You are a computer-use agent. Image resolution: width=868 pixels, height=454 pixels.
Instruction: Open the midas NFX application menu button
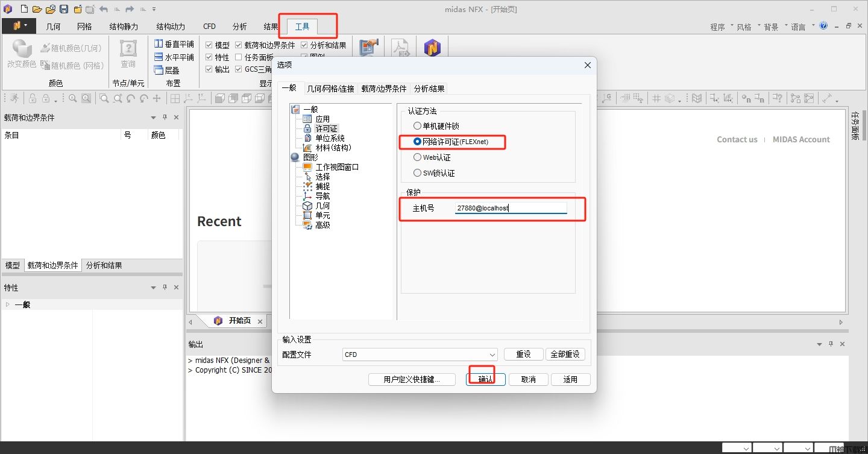tap(19, 26)
